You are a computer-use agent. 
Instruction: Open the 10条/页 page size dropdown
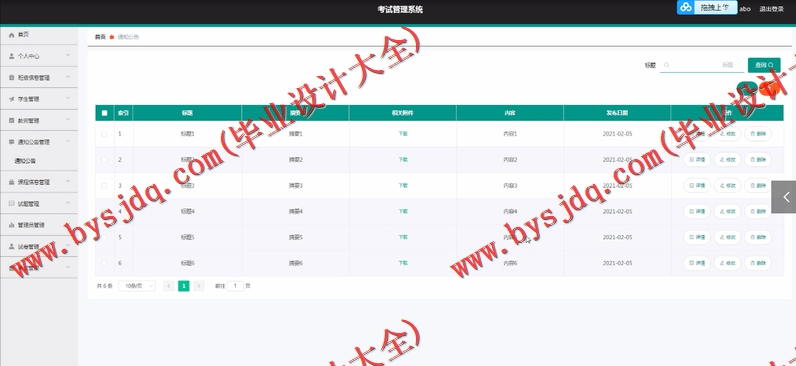(137, 286)
